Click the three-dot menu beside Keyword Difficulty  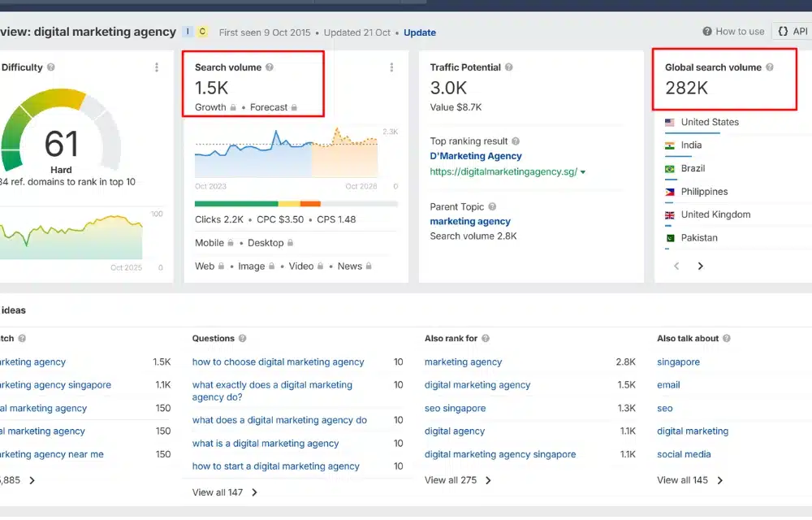tap(157, 67)
